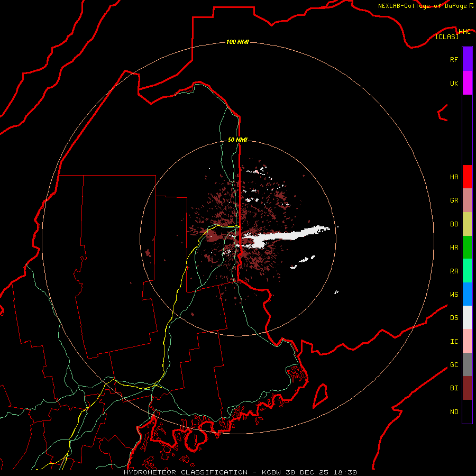Click the 50 NMI range ring label

click(237, 140)
